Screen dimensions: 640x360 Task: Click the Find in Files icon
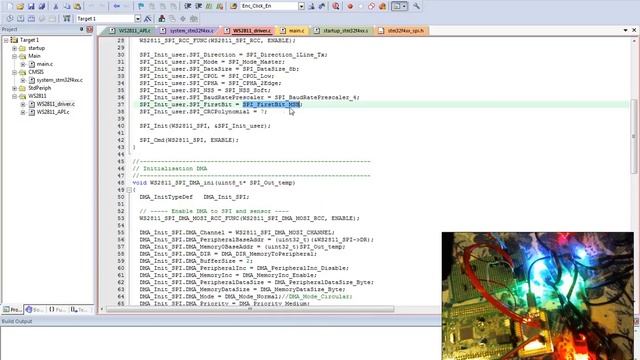click(233, 6)
